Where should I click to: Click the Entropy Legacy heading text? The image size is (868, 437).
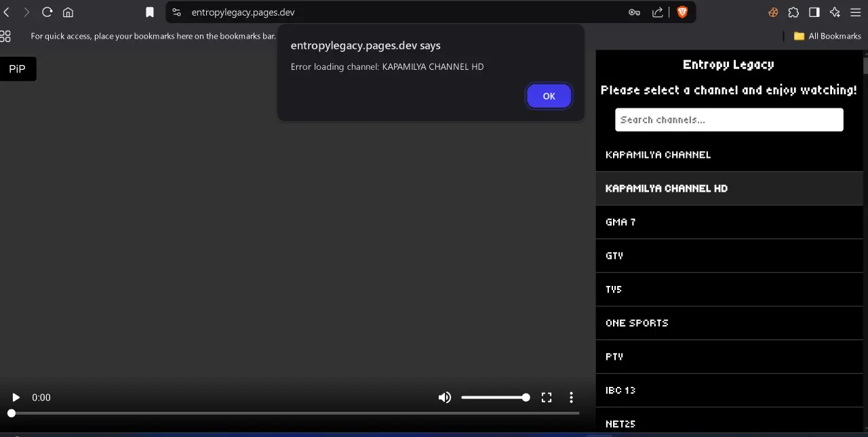(x=728, y=65)
